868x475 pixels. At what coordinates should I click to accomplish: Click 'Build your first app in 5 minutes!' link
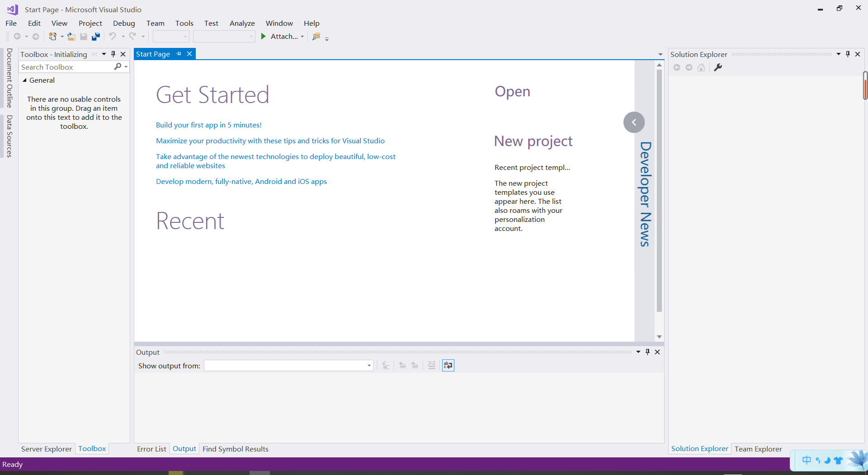click(x=209, y=125)
